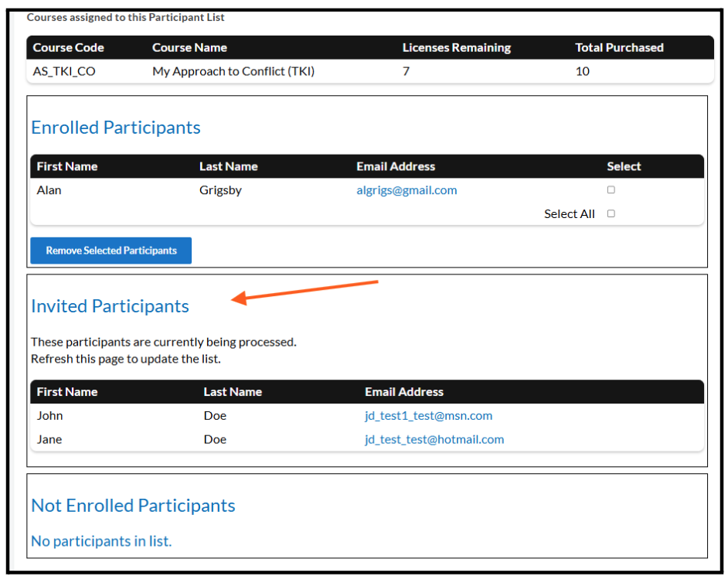This screenshot has width=728, height=583.
Task: Click My Approach to Conflict (TKI) course name
Action: tap(233, 71)
